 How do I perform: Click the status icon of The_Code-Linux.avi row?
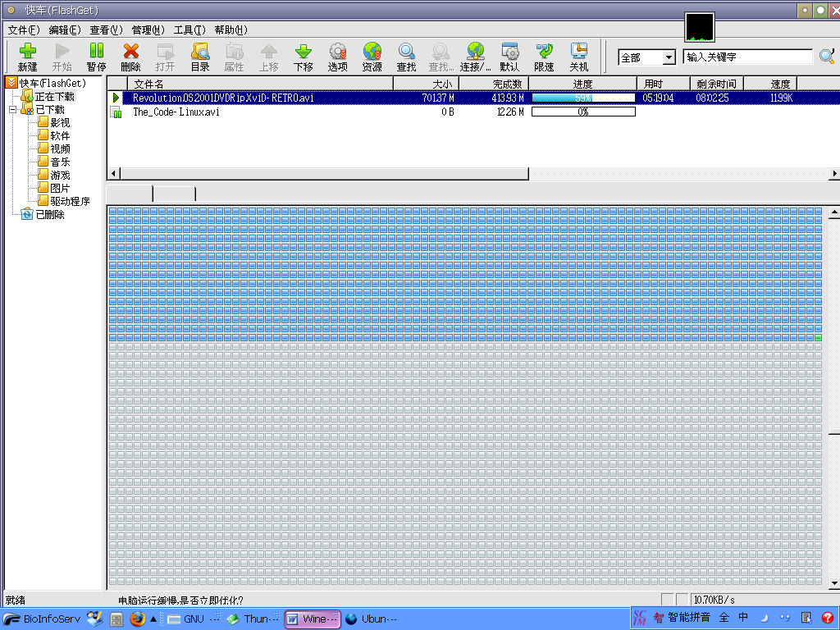[116, 112]
